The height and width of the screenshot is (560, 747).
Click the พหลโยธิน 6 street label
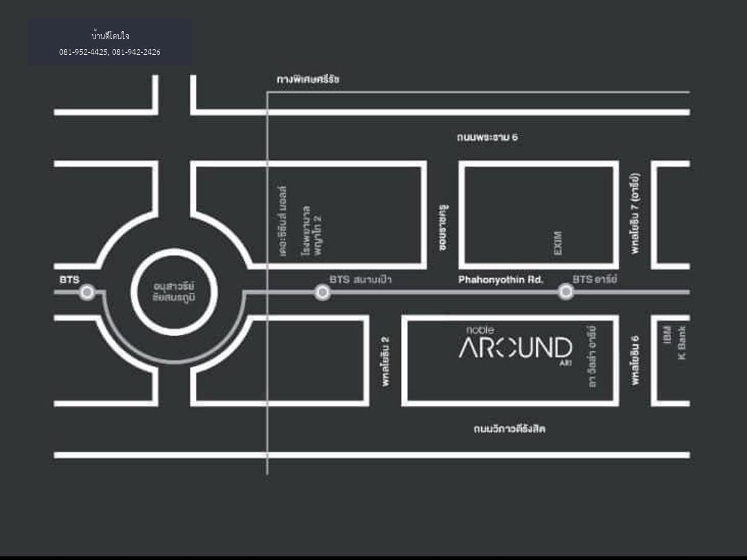tap(635, 361)
